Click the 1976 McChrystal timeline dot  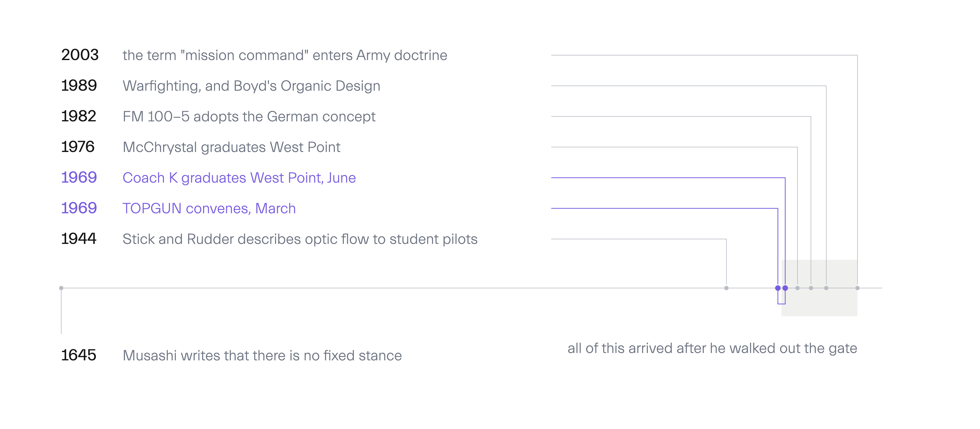click(x=797, y=288)
